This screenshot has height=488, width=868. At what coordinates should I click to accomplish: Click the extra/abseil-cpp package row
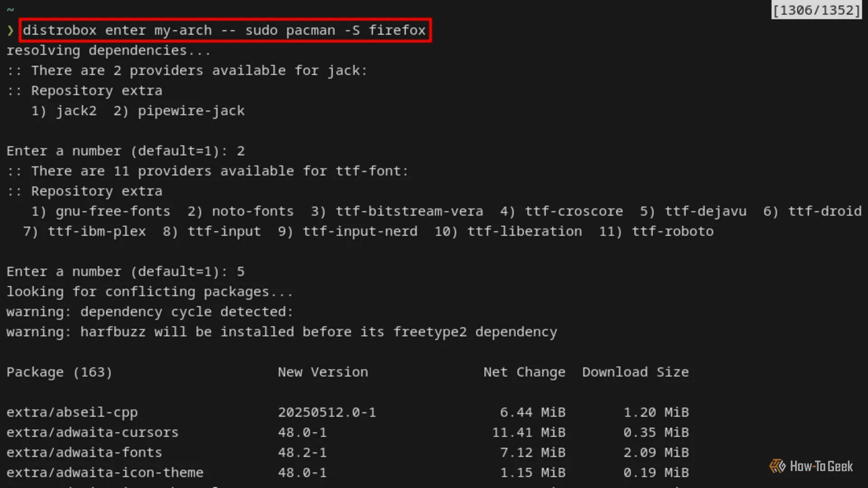(72, 412)
